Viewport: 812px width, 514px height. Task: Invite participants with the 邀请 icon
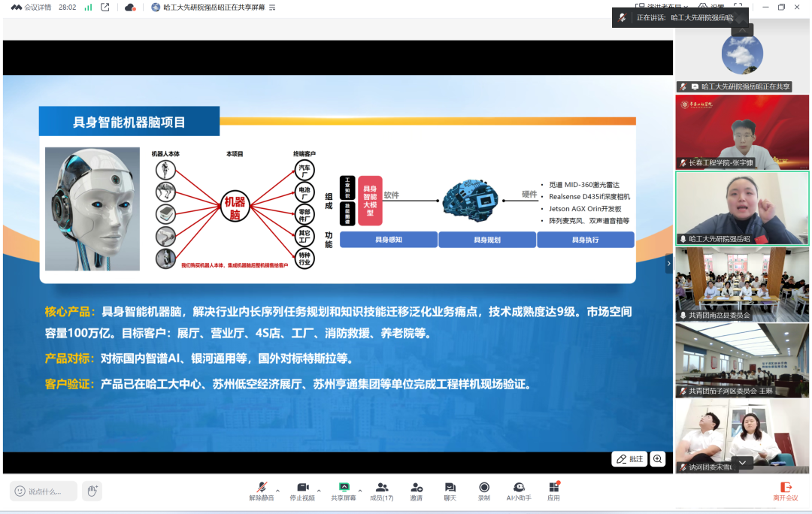(x=417, y=486)
